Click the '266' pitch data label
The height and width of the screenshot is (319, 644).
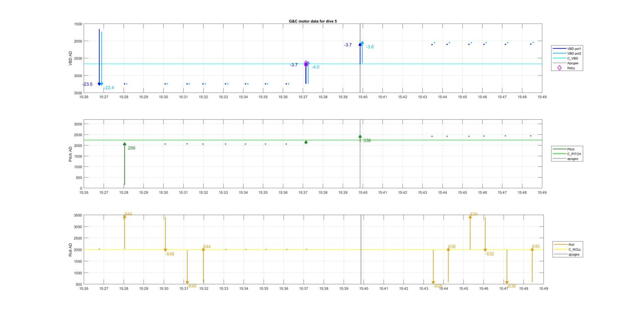pos(132,148)
